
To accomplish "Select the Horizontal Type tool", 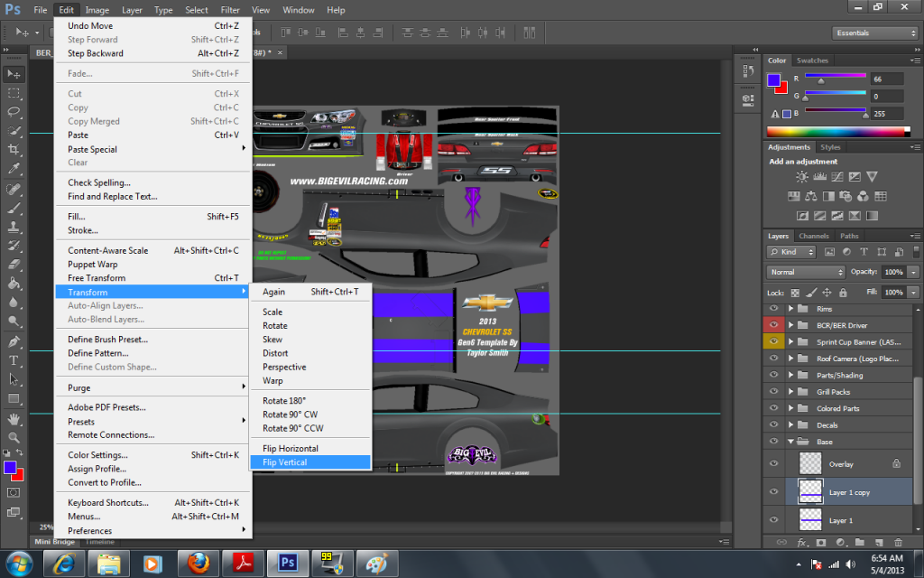I will point(14,360).
